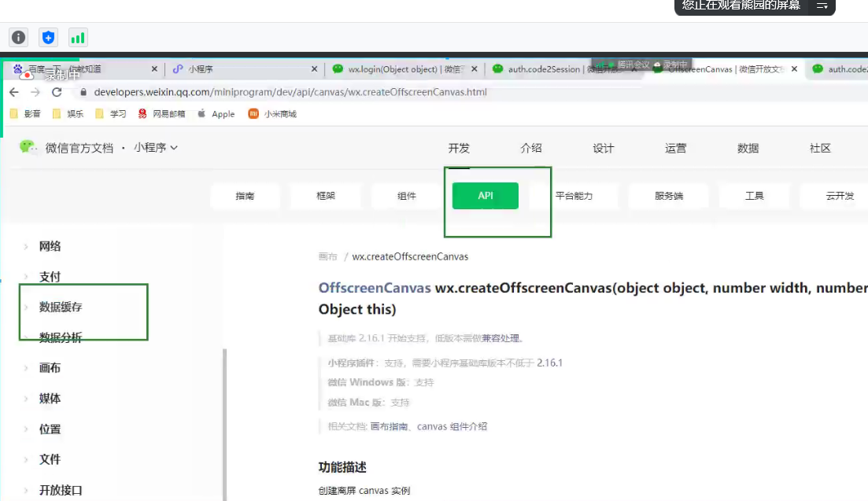Click the blue shield plus icon

point(48,37)
